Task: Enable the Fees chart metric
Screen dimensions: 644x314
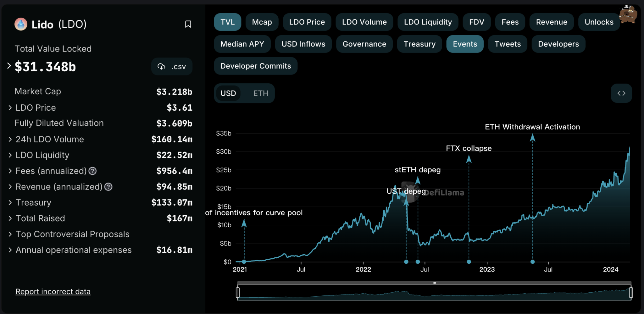Action: [510, 22]
